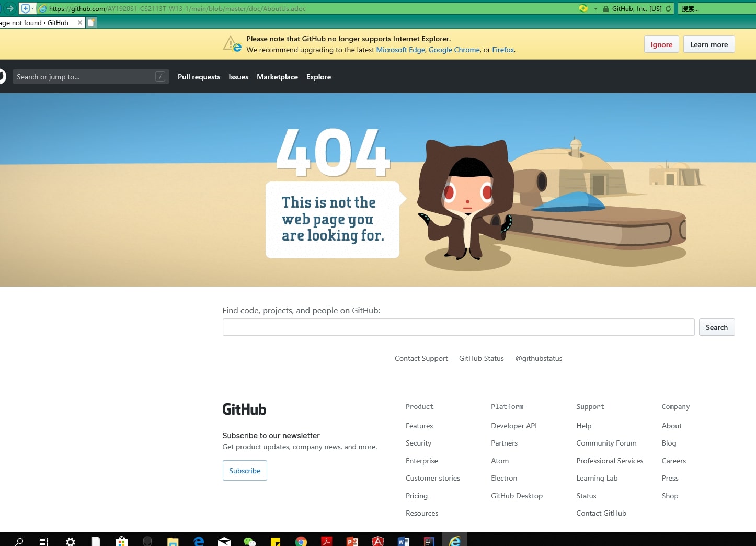Open the dropdown arrow beside the shield icon

33,8
